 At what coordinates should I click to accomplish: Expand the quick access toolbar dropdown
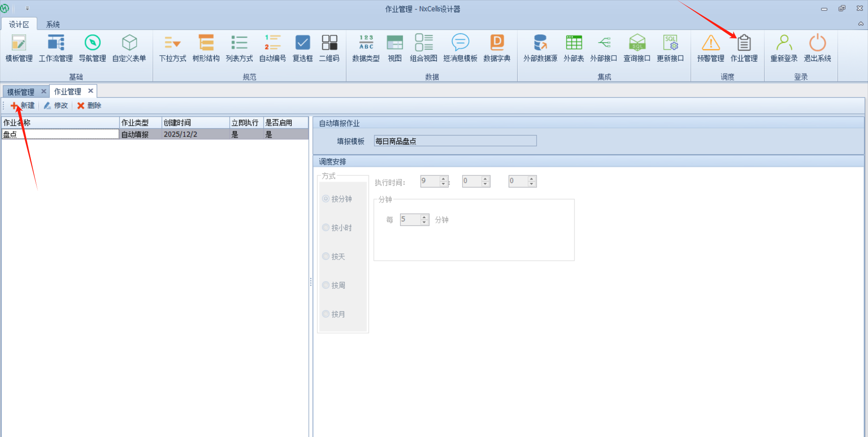point(27,9)
